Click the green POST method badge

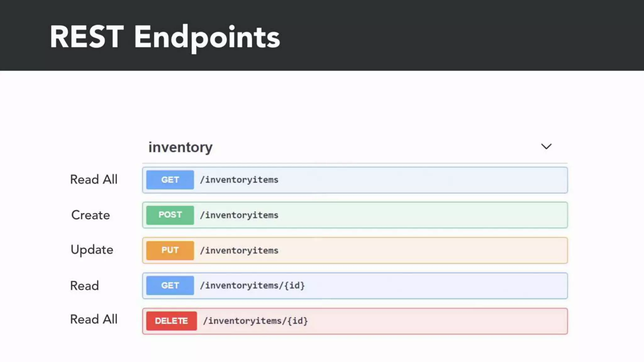[x=170, y=215]
